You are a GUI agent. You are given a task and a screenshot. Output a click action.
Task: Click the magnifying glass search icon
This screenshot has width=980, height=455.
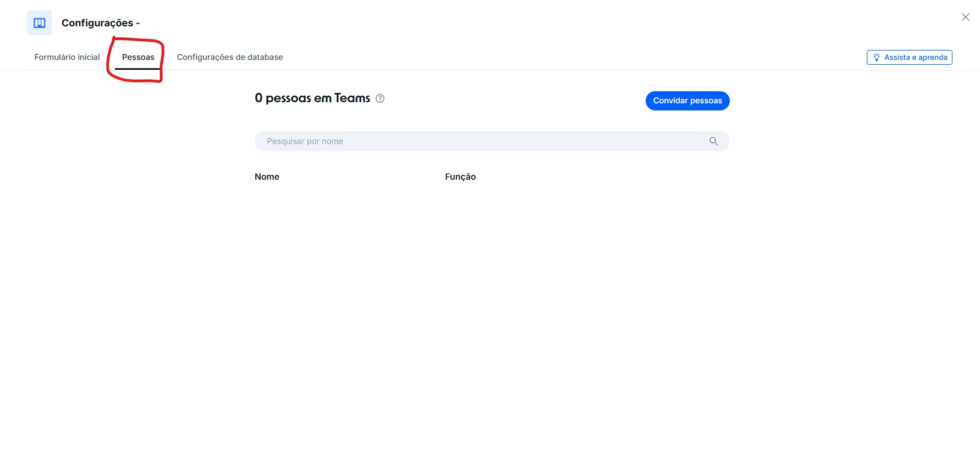713,141
